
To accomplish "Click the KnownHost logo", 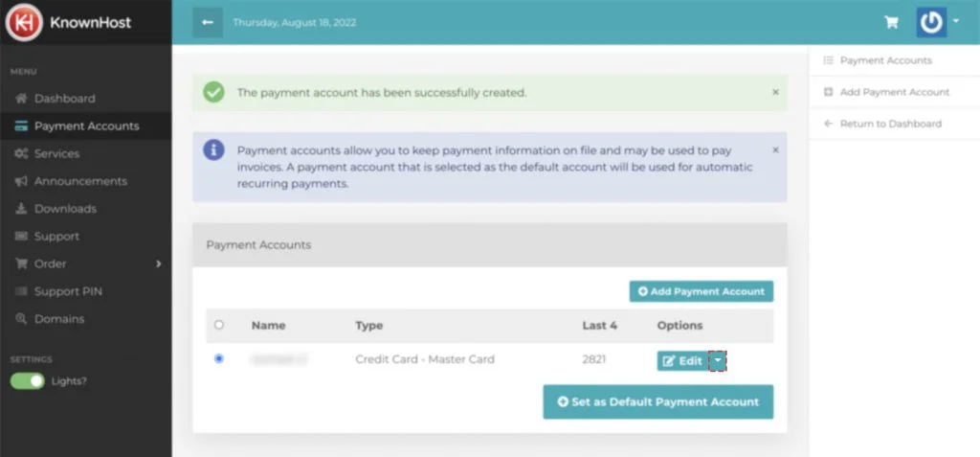I will pos(68,23).
